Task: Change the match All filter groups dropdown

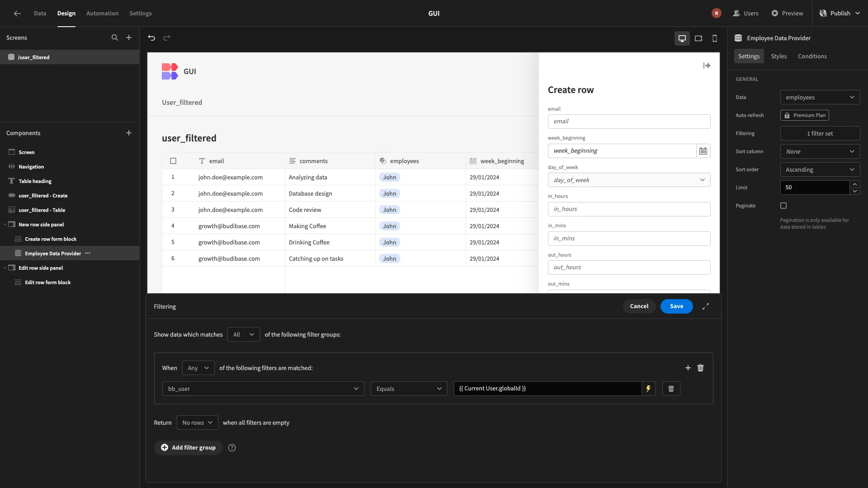Action: tap(243, 334)
